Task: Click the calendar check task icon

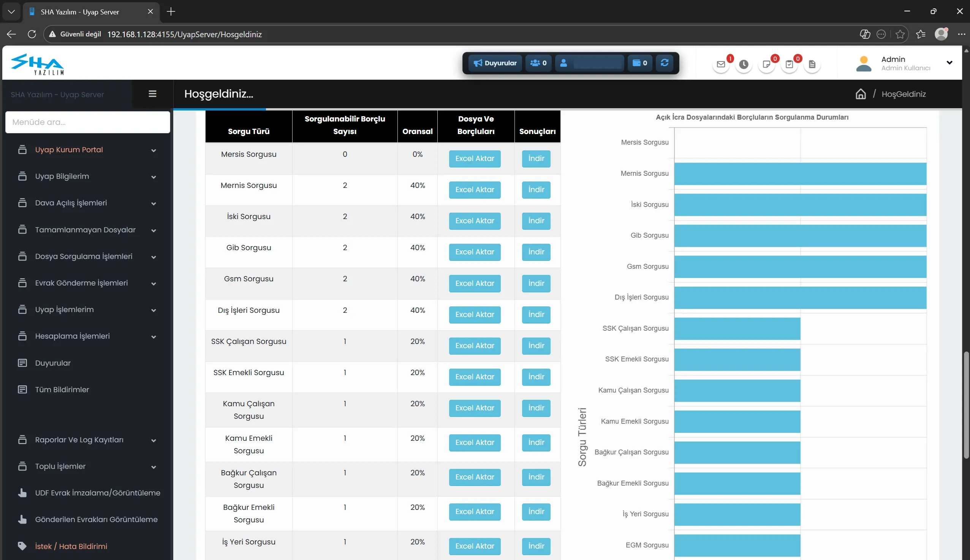Action: click(789, 64)
